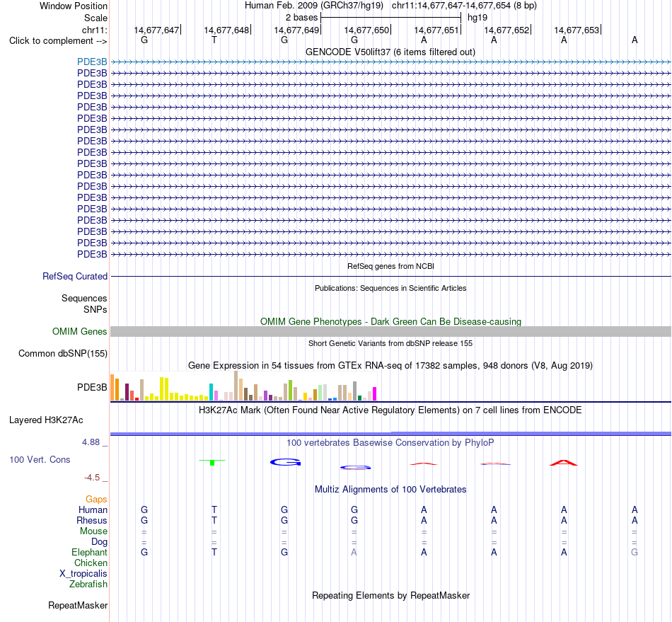The height and width of the screenshot is (622, 672).
Task: Click the Scale label
Action: 96,18
